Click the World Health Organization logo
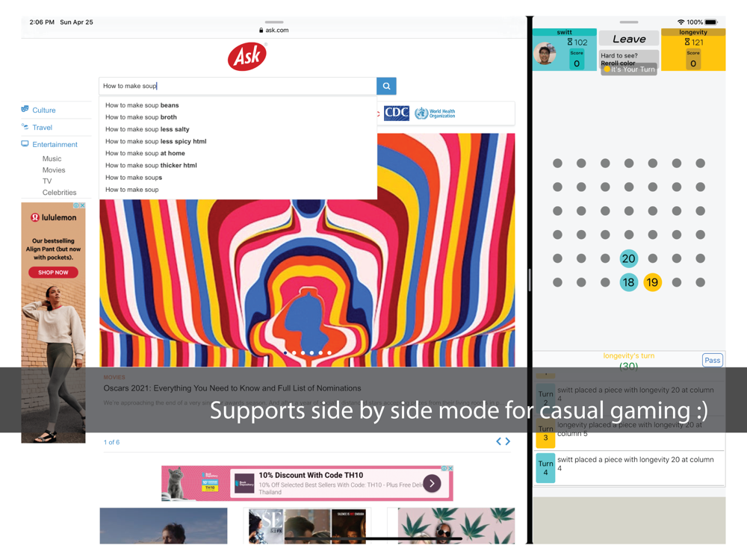Screen dimensions: 747x560 [x=435, y=113]
